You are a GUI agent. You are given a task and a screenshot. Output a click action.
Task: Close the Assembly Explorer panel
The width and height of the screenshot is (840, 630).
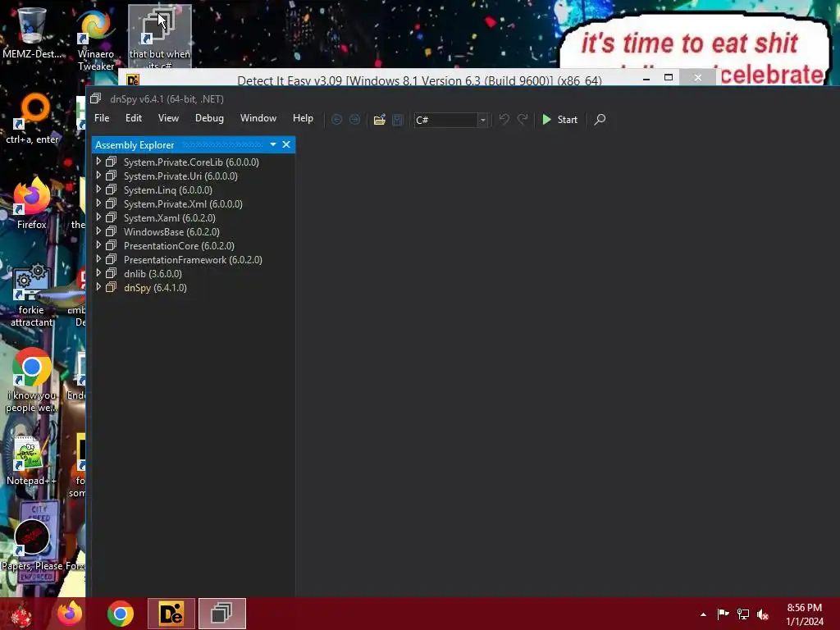pos(286,144)
